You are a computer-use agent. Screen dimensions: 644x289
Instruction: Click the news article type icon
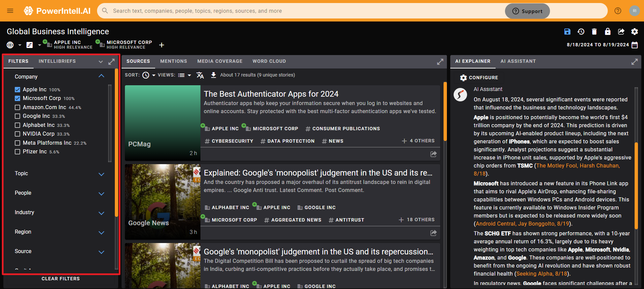pyautogui.click(x=30, y=45)
